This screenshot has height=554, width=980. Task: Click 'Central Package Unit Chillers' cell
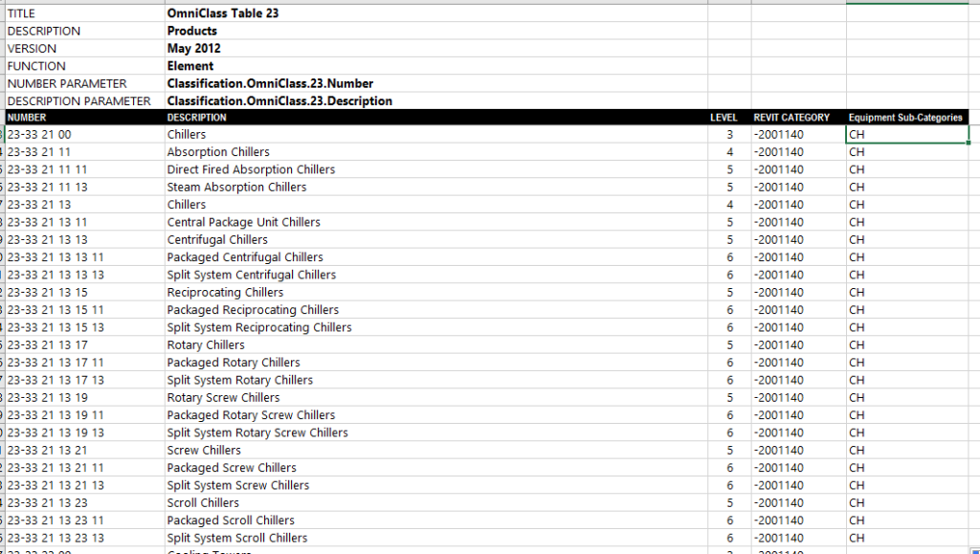click(x=436, y=222)
